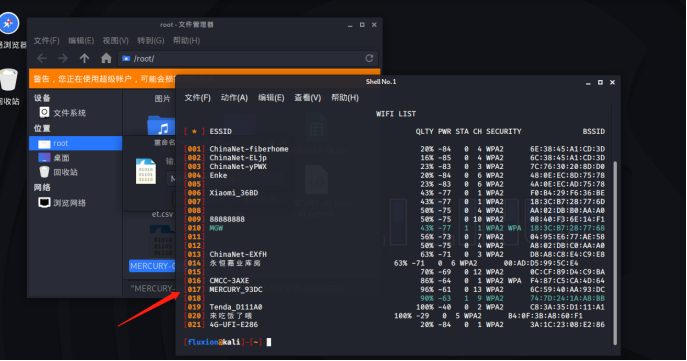Select the music folder icon

[x=161, y=125]
